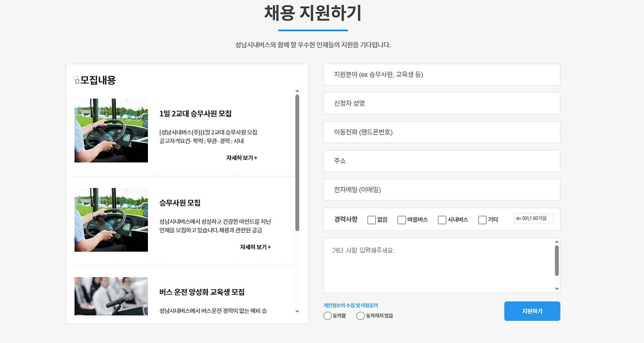Viewport: 644px width, 343px height.
Task: Check the 기타 experience checkbox
Action: tap(481, 219)
